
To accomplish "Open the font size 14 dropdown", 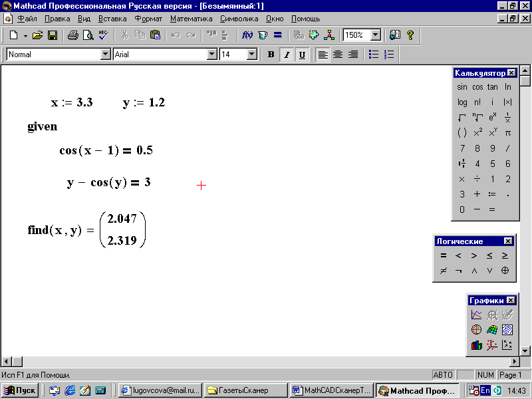I will pyautogui.click(x=252, y=55).
